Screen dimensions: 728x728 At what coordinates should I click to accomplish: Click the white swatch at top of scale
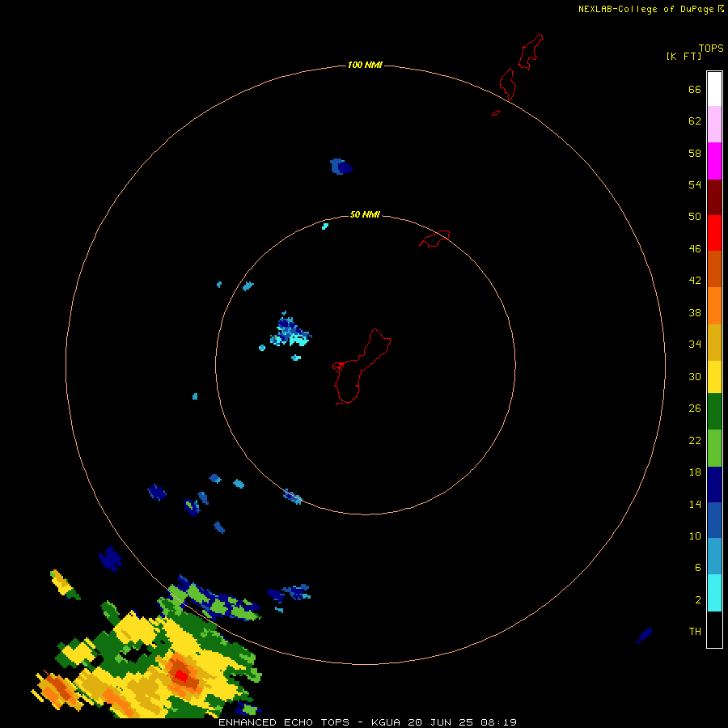(714, 89)
